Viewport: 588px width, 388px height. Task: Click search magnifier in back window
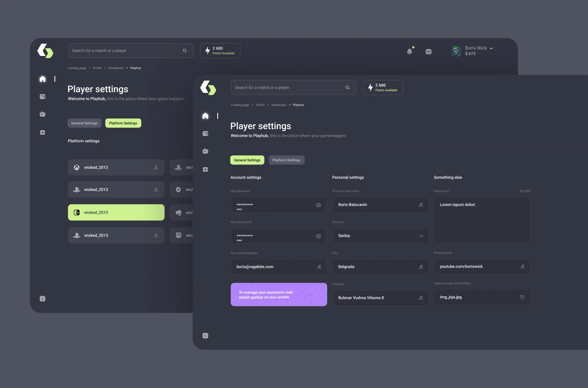(x=184, y=51)
